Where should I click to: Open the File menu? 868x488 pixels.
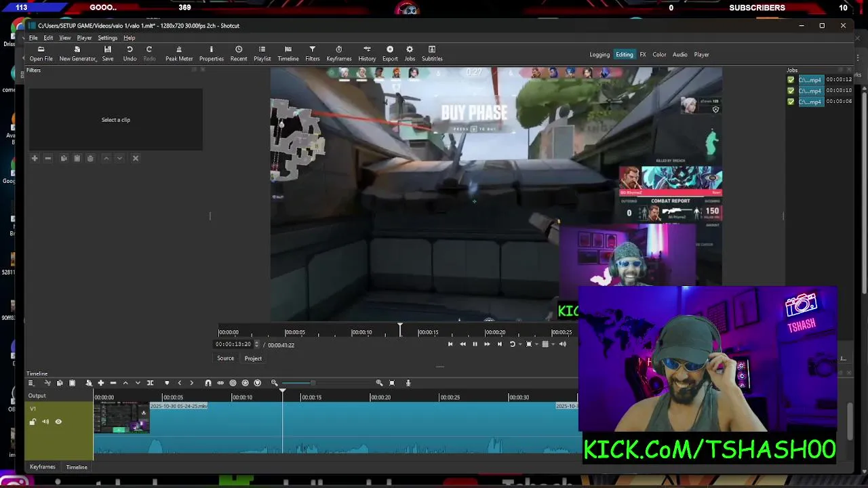pyautogui.click(x=33, y=38)
